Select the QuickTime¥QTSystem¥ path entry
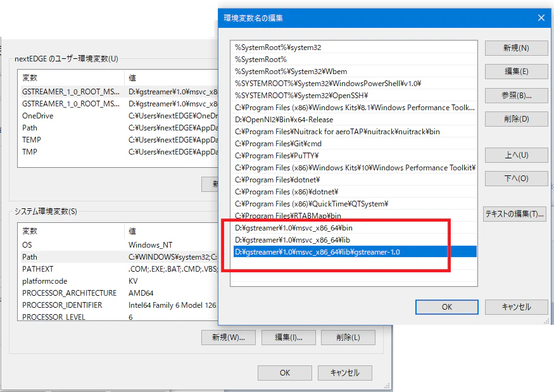This screenshot has width=554, height=392. (353, 204)
